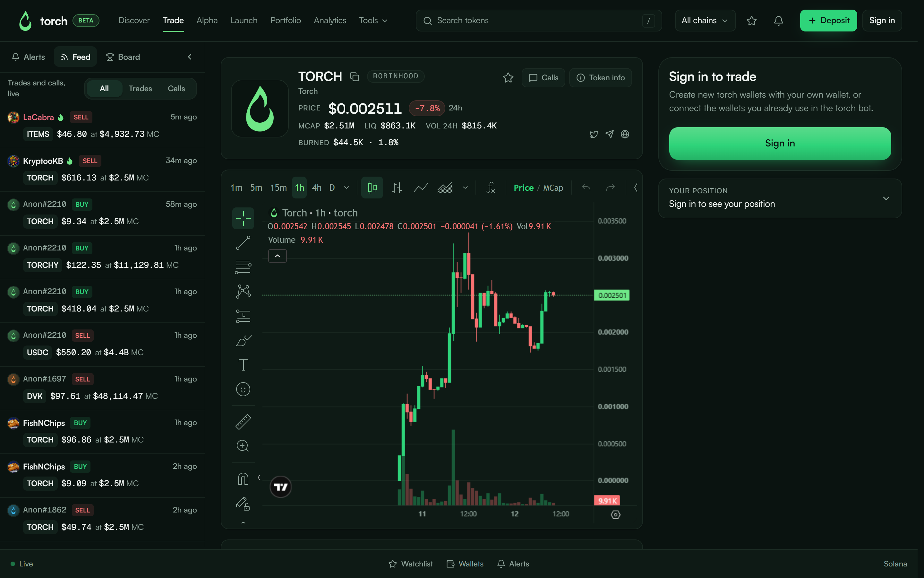Viewport: 924px width, 578px height.
Task: Select the trend line drawing tool
Action: click(x=243, y=243)
